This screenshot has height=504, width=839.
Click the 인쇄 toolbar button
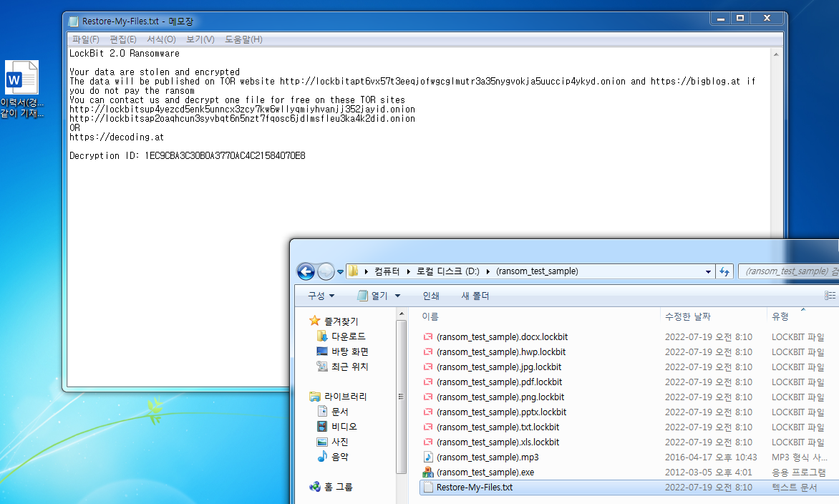point(431,296)
